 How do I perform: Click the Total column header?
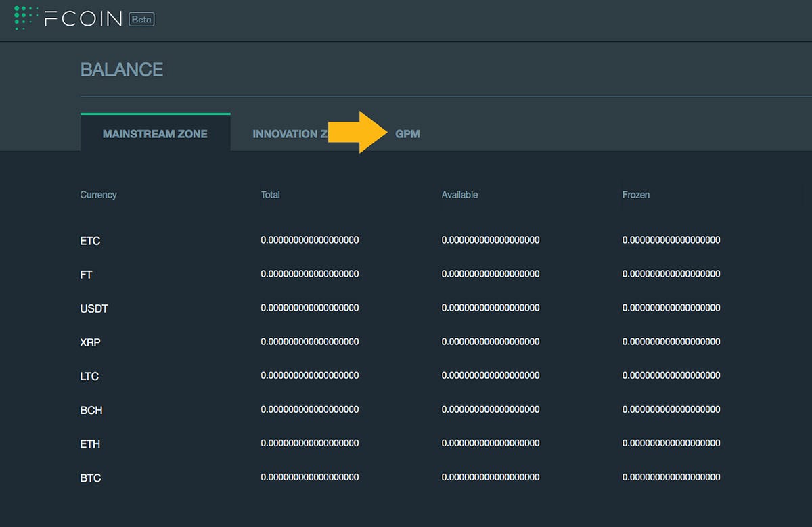[x=270, y=195]
